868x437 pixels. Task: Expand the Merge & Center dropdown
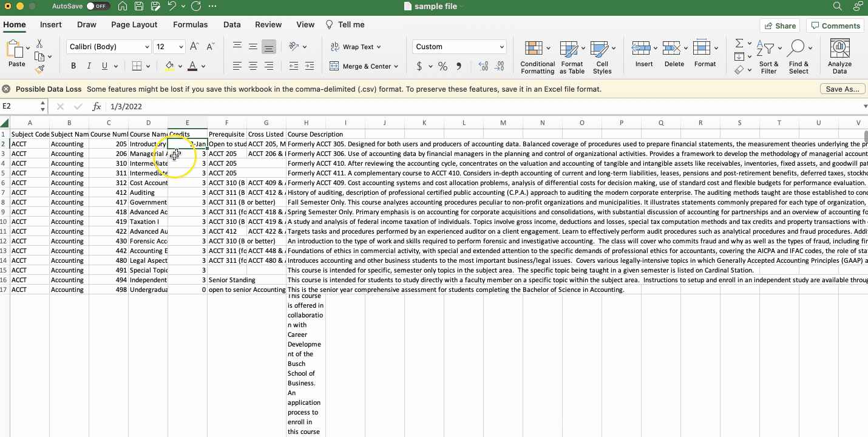click(x=396, y=66)
